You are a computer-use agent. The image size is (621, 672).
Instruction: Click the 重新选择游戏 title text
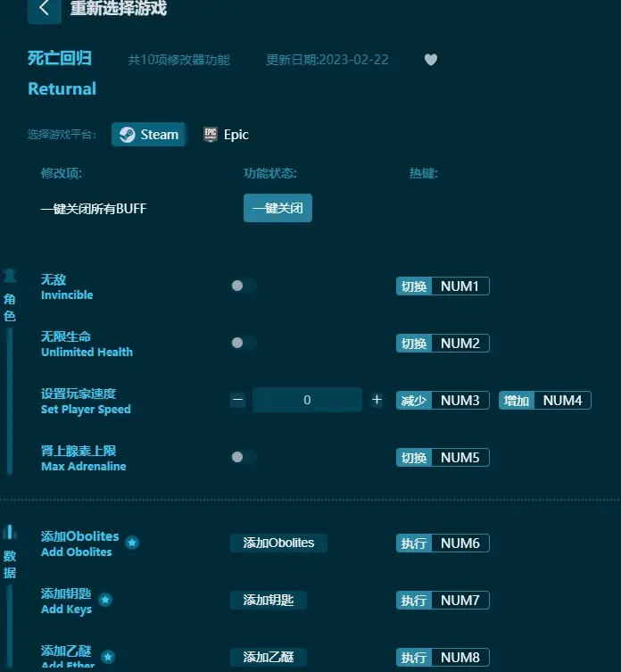pos(119,8)
